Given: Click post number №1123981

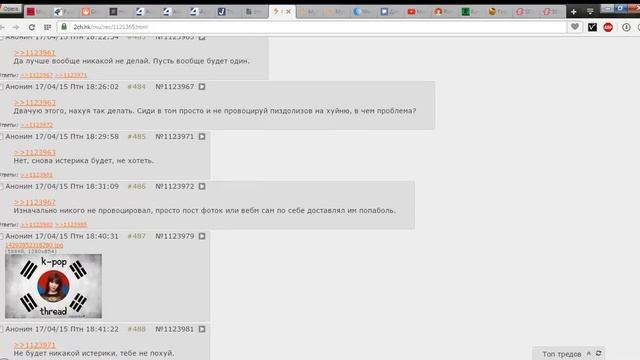Looking at the screenshot, I should [175, 329].
